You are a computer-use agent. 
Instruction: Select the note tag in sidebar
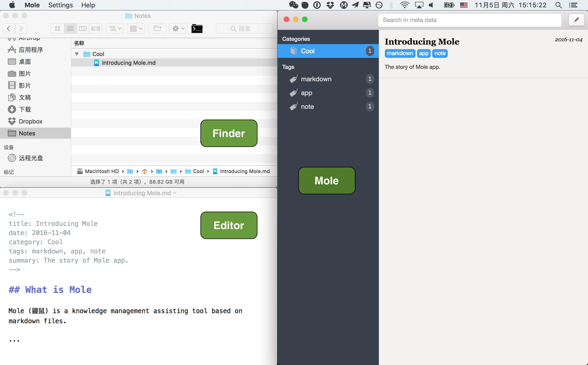(x=307, y=107)
